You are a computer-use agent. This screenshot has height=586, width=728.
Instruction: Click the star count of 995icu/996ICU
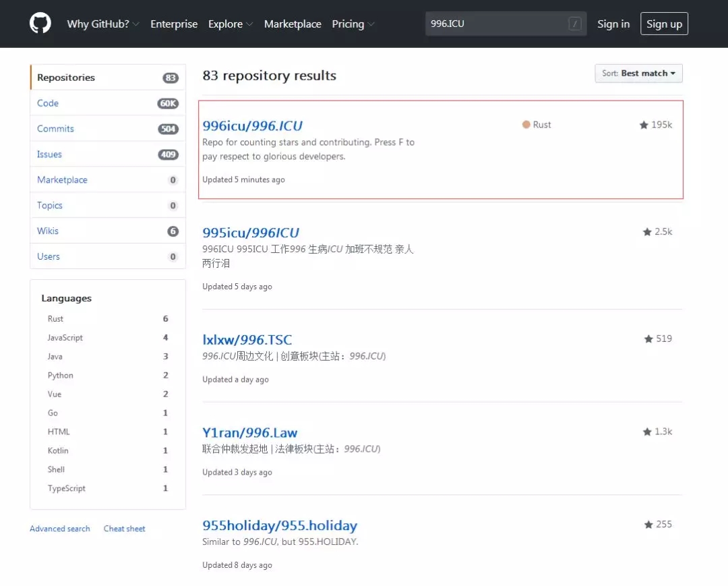click(x=663, y=231)
